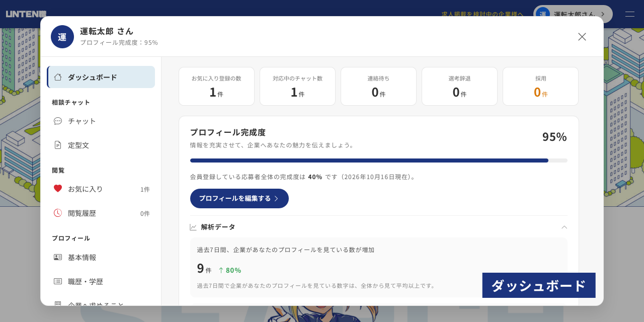The height and width of the screenshot is (322, 644).
Task: Click the 採用 stat card
Action: [x=540, y=86]
